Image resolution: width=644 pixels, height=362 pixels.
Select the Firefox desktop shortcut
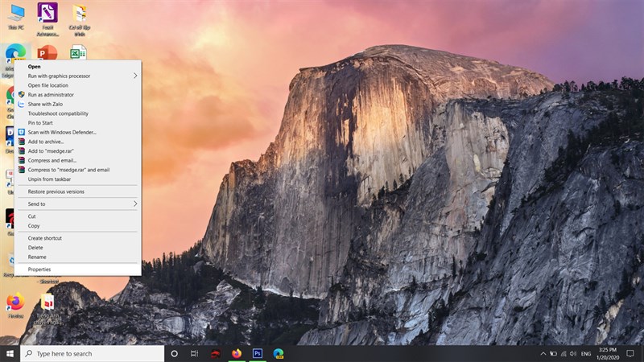(x=15, y=306)
